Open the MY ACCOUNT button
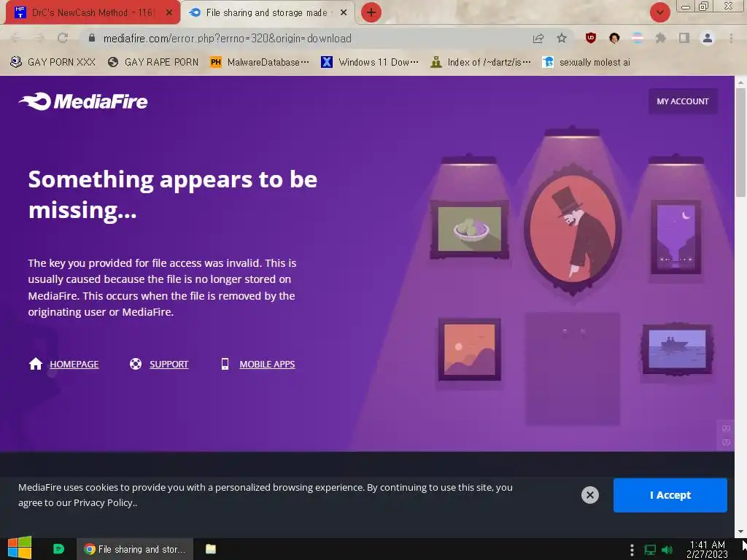Image resolution: width=747 pixels, height=560 pixels. coord(682,101)
